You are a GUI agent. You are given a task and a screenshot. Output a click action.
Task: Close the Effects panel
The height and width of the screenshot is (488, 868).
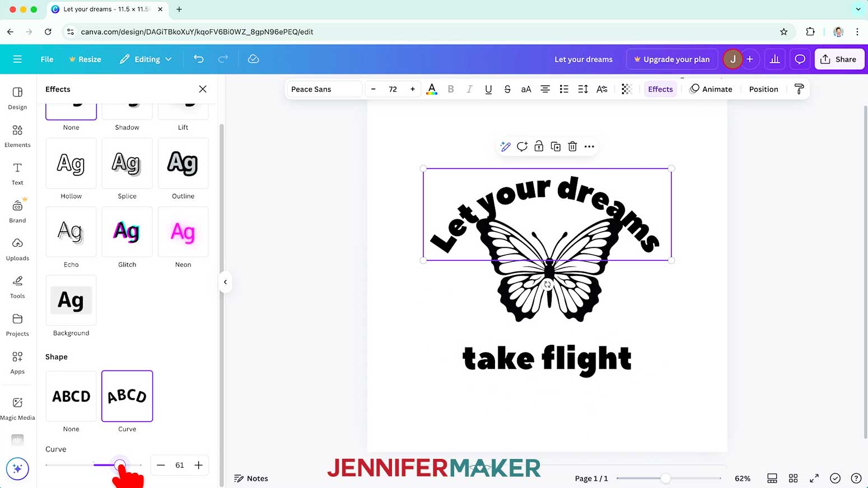203,89
